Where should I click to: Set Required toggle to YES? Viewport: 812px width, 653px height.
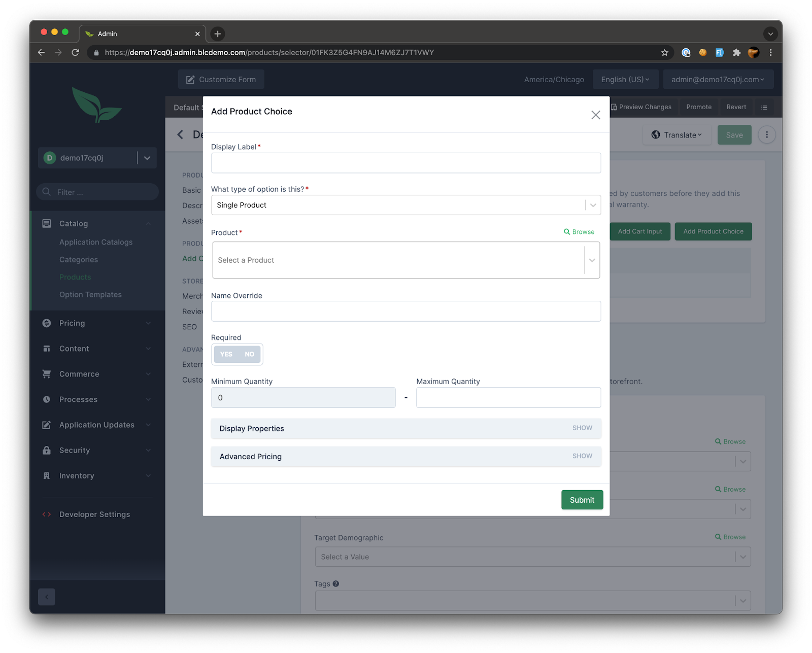click(x=226, y=354)
